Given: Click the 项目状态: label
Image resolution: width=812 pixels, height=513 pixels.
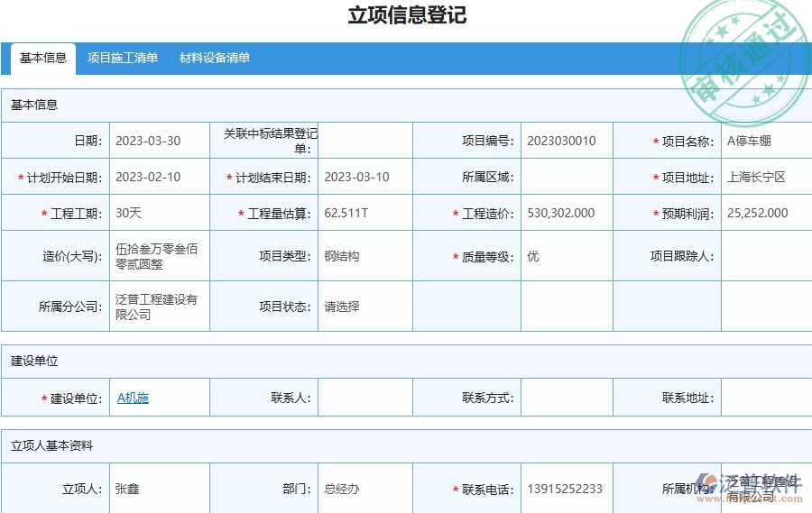Looking at the screenshot, I should coord(285,307).
